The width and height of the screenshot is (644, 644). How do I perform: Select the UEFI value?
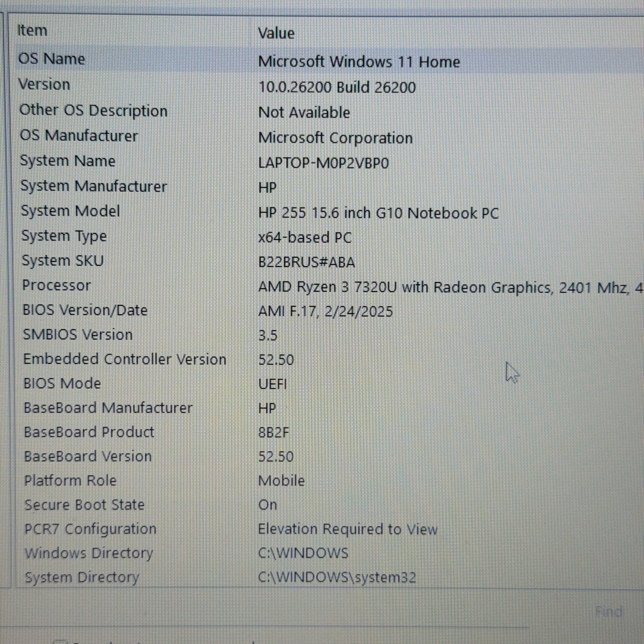click(x=272, y=384)
